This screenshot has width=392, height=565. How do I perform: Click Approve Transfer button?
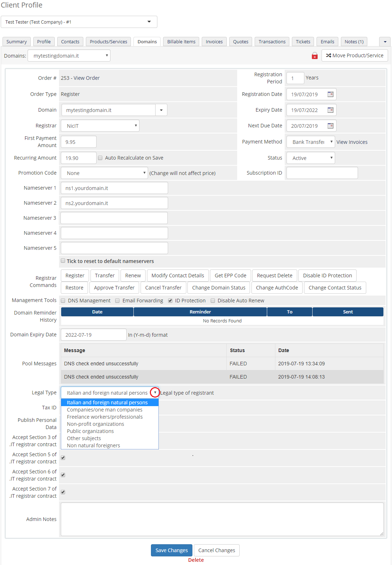pos(114,288)
